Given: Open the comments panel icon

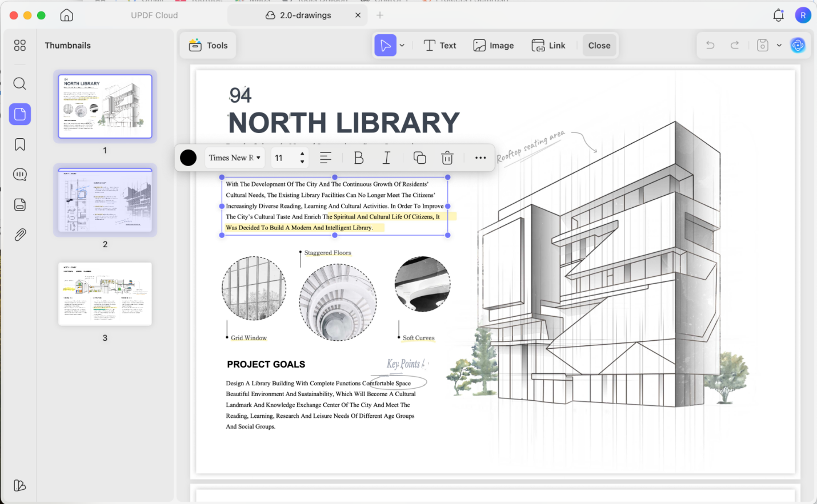Looking at the screenshot, I should [19, 175].
